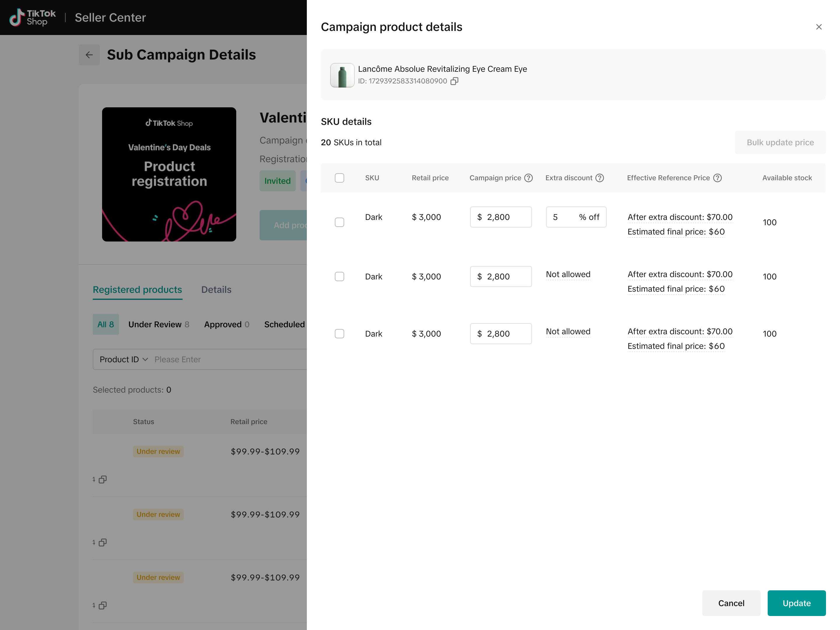Toggle the select-all SKU checkbox in header
Screen dimensions: 840x630
coord(339,178)
